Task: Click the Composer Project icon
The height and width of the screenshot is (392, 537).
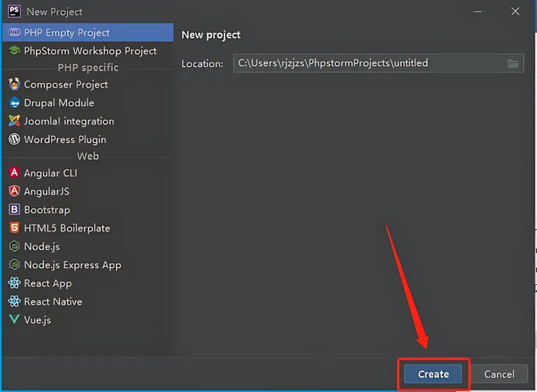Action: click(14, 84)
